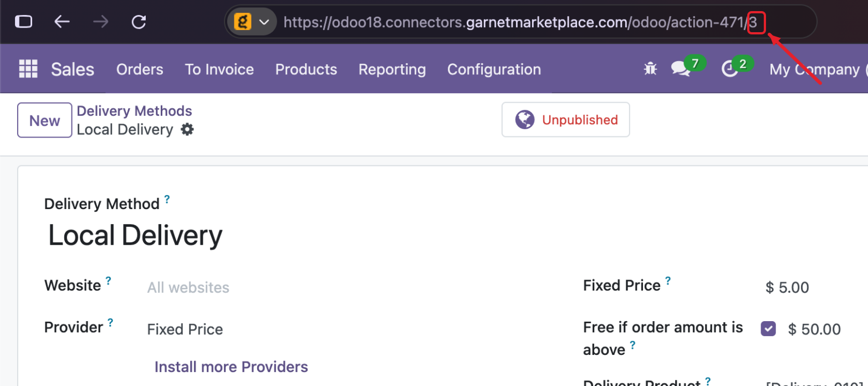868x386 pixels.
Task: Open the Configuration menu
Action: 494,69
